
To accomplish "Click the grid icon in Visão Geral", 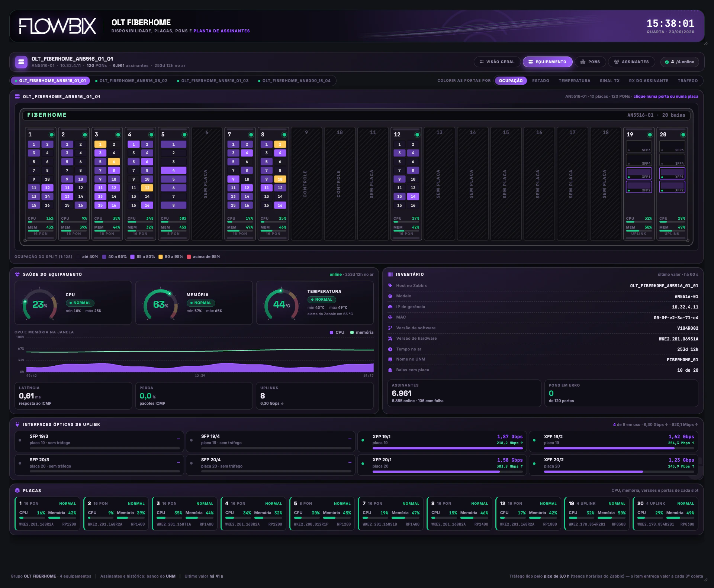I will [x=482, y=62].
